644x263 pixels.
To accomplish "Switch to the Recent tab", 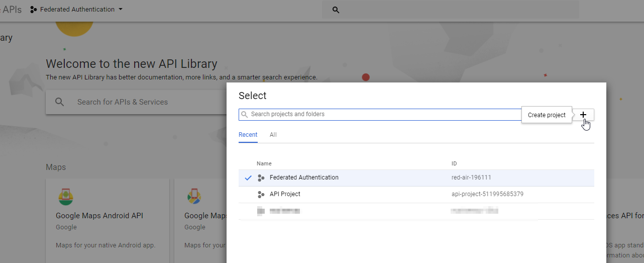I will pyautogui.click(x=248, y=135).
